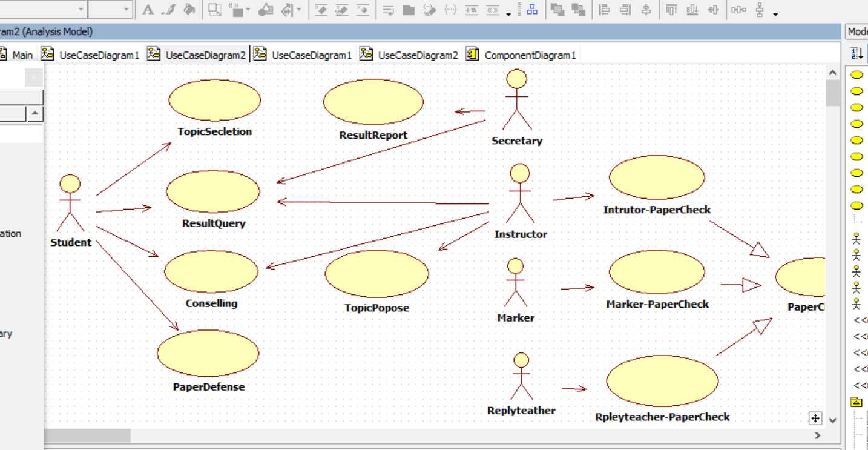This screenshot has height=450, width=868.
Task: Click the Bring to Front icon
Action: point(557,10)
